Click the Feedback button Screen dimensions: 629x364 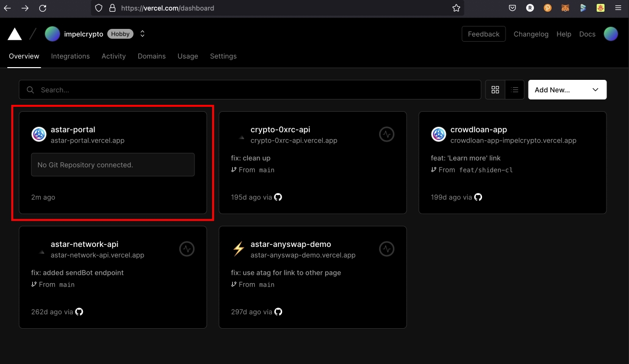click(x=484, y=34)
